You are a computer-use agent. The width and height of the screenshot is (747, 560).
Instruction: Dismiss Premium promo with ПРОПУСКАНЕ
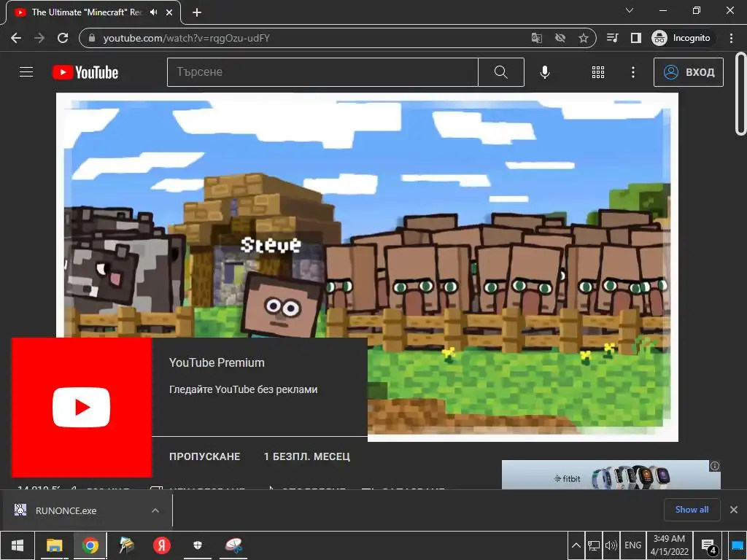(x=205, y=456)
